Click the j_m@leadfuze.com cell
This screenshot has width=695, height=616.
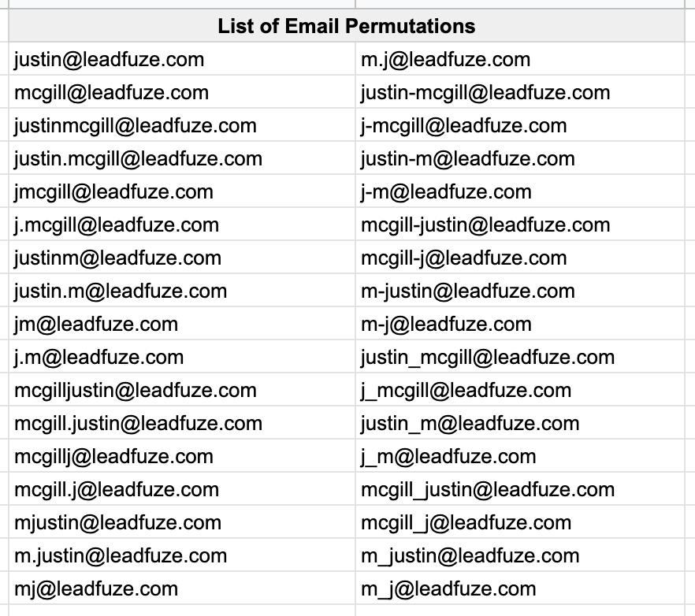tap(448, 456)
